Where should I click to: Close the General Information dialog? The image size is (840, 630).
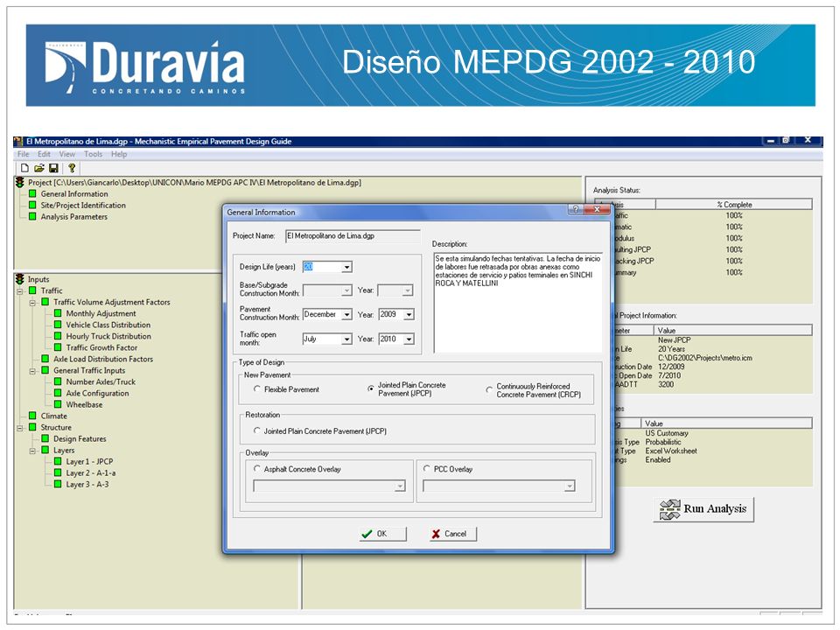coord(597,209)
